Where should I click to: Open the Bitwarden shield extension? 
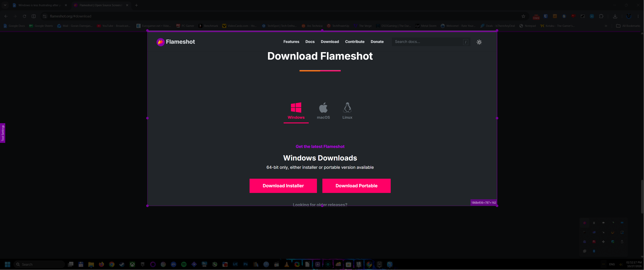click(546, 16)
